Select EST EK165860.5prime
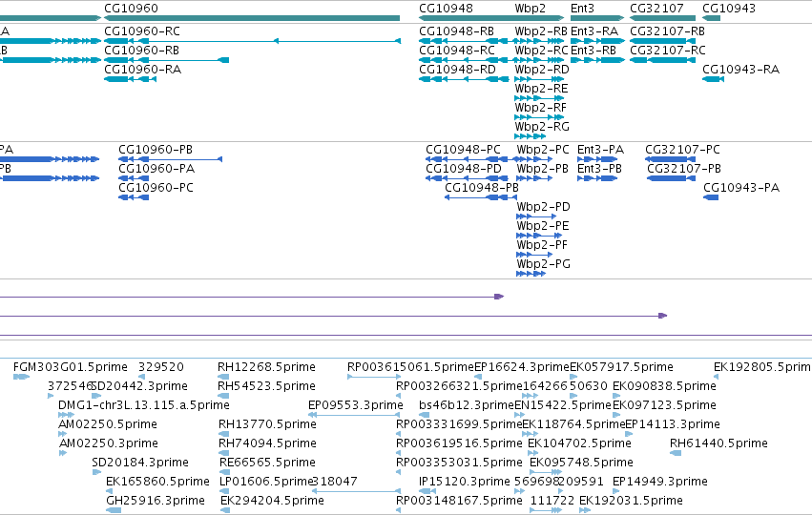The image size is (812, 515). click(x=110, y=492)
